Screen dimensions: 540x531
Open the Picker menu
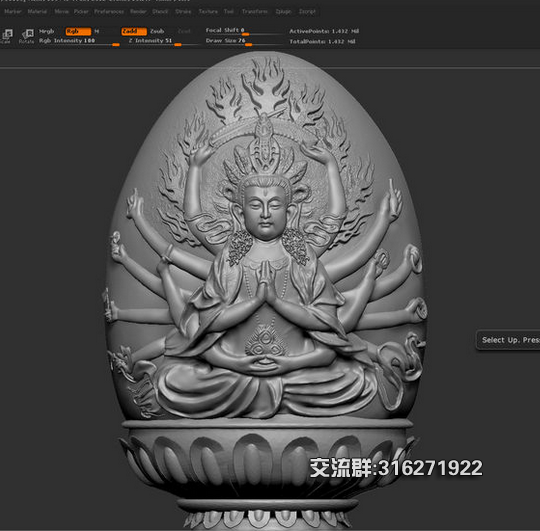(81, 11)
